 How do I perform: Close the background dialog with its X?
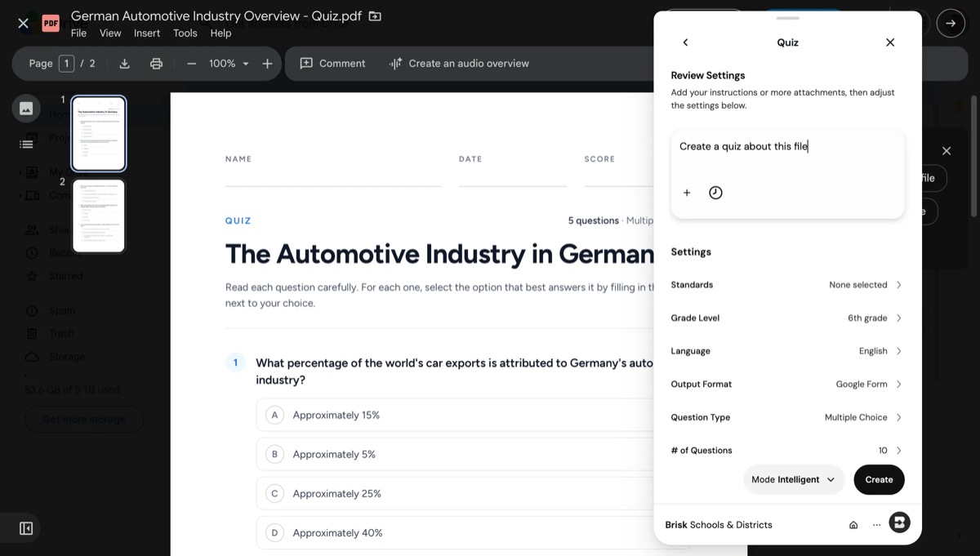pyautogui.click(x=947, y=151)
